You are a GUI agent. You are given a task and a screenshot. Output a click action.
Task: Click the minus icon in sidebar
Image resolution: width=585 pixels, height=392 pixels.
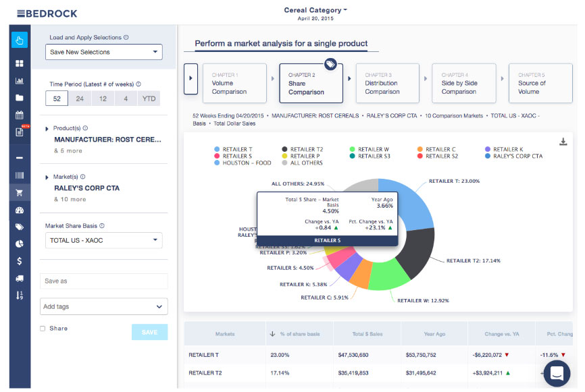[20, 158]
